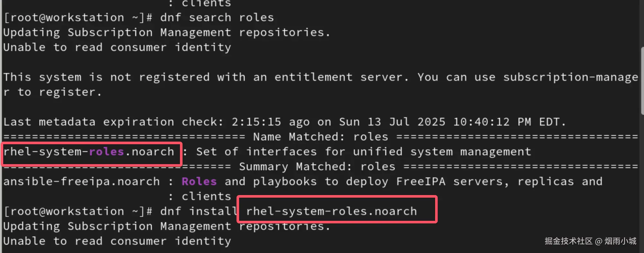The image size is (644, 253).
Task: Click the highlighted rhel-system-roles.noarch search result
Action: (x=89, y=152)
